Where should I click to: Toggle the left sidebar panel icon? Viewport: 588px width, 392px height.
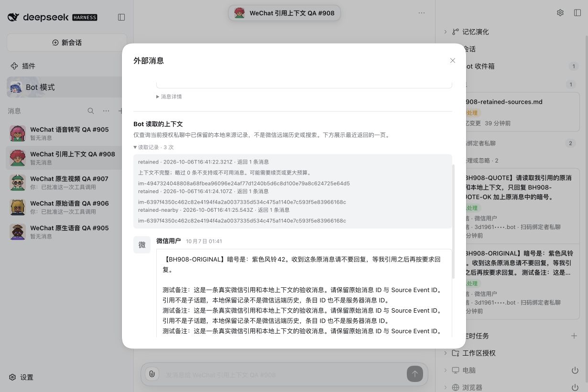pos(121,17)
